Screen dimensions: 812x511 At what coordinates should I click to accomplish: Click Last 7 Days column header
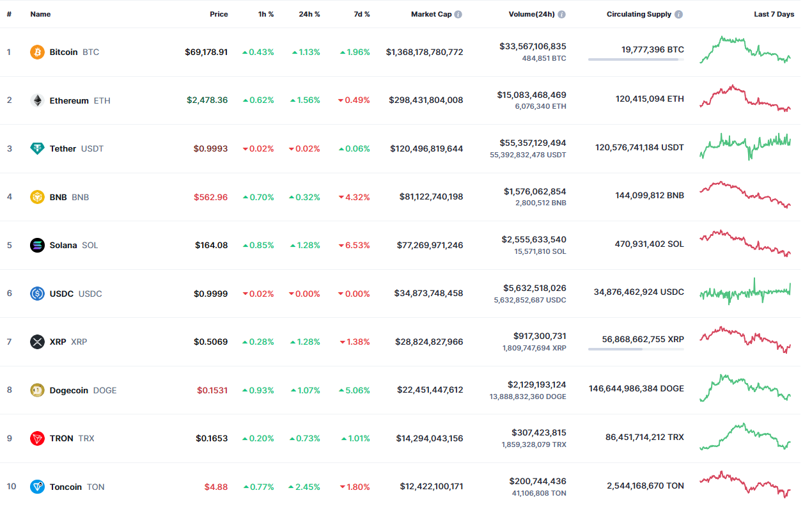[774, 14]
